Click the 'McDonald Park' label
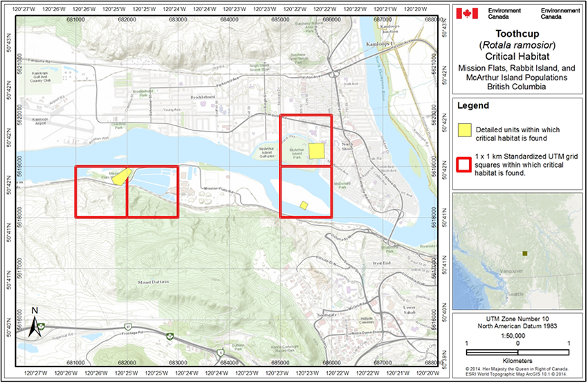This screenshot has width=588, height=383. point(342,185)
